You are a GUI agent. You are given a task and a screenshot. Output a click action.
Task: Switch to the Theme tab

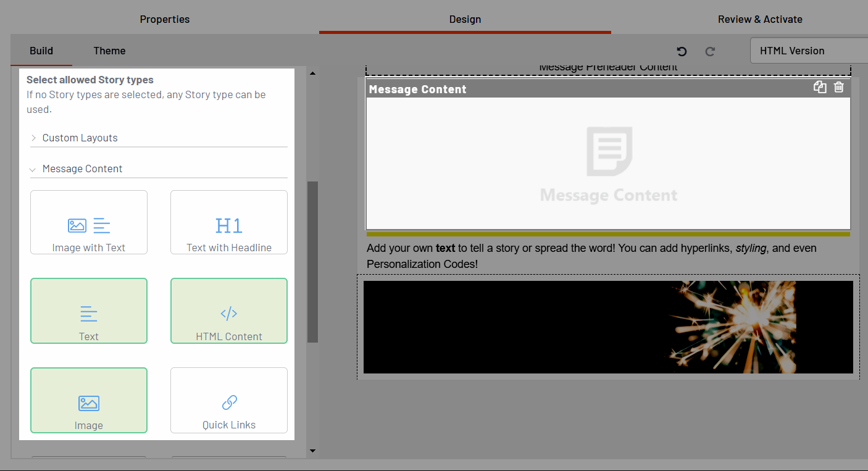tap(109, 51)
